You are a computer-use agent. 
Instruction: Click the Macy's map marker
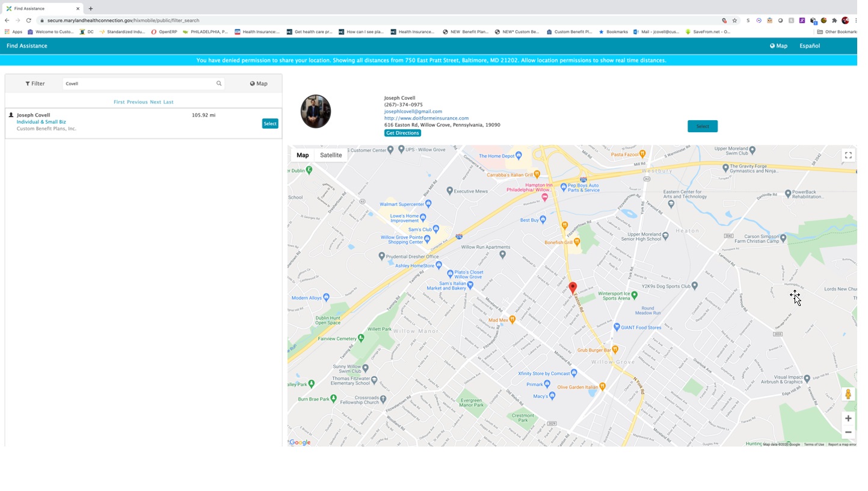[552, 396]
